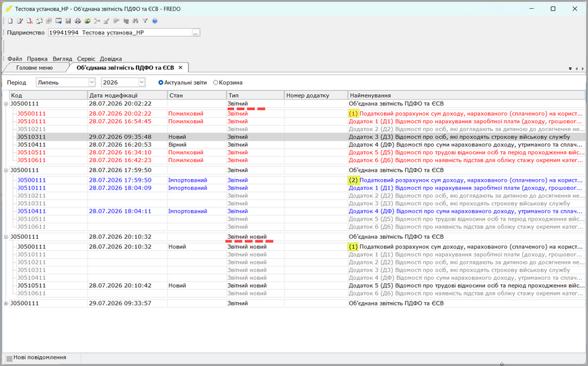
Task: Open the tab list dropdown arrow
Action: tap(570, 69)
